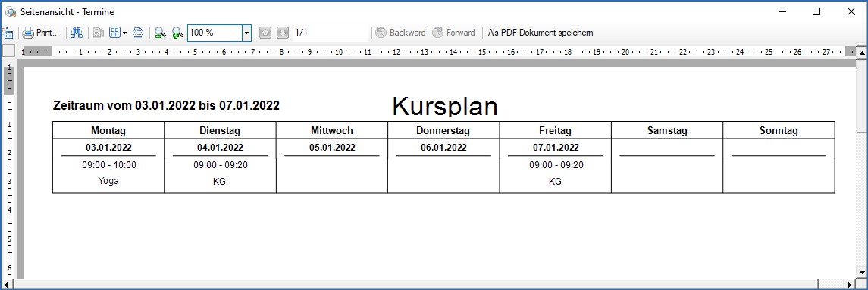Click the Samstag column header
The height and width of the screenshot is (290, 868).
tap(667, 130)
